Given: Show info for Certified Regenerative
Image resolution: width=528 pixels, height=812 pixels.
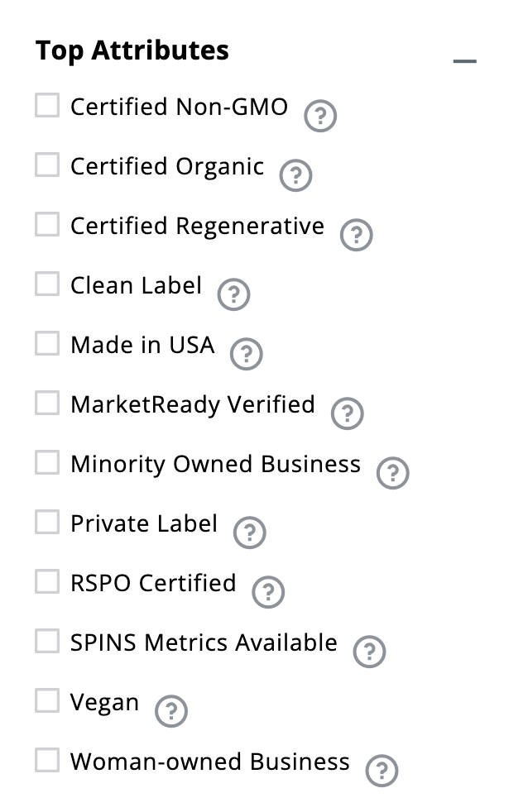Looking at the screenshot, I should click(x=357, y=235).
